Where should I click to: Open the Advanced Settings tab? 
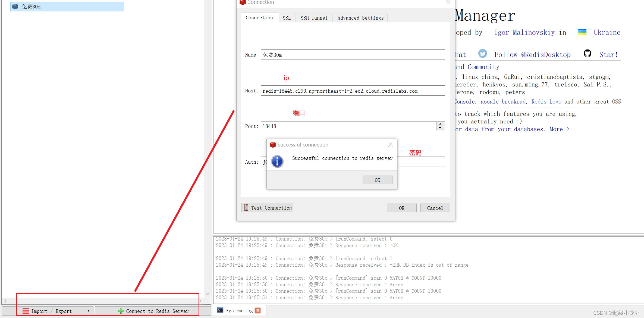pos(360,18)
